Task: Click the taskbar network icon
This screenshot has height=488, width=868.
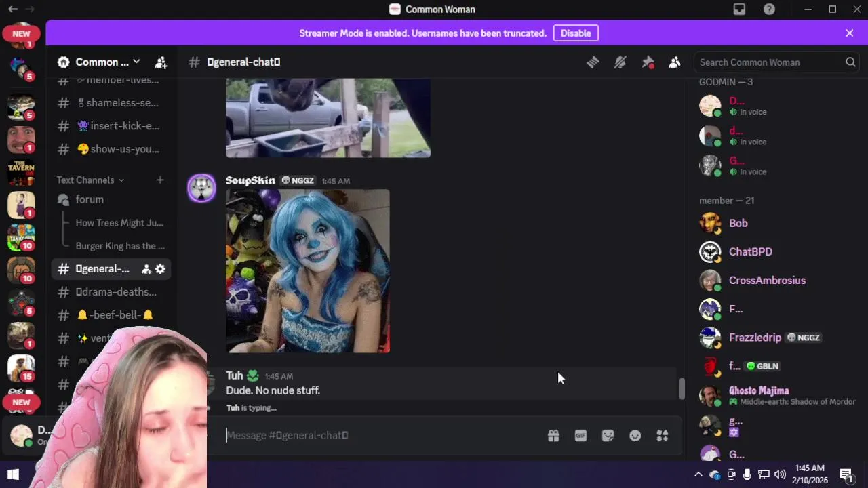Action: 764,474
